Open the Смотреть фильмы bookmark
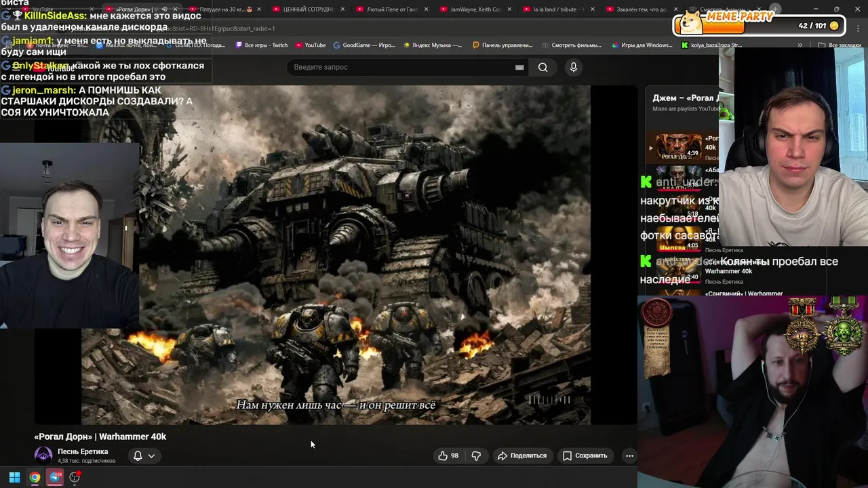This screenshot has width=868, height=488. [x=572, y=45]
